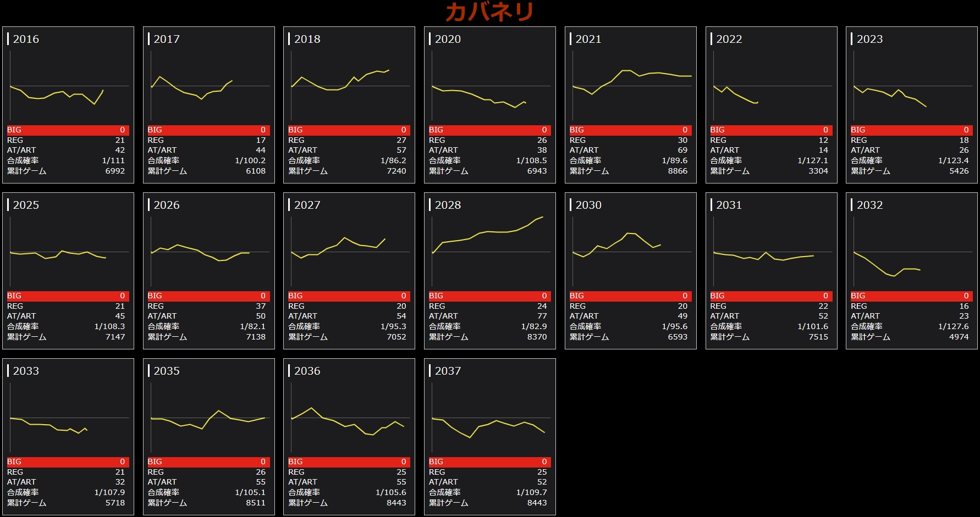The width and height of the screenshot is (980, 517).
Task: Open machine 2023 slump graph
Action: click(913, 86)
